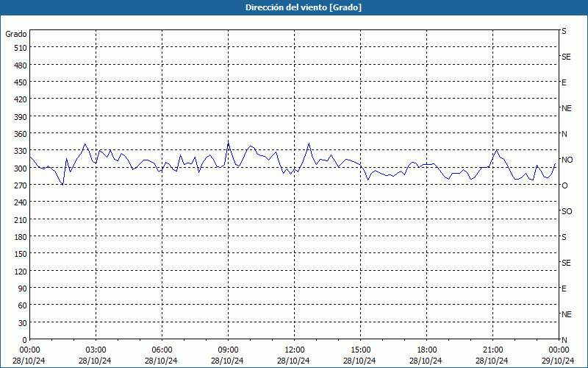Image resolution: width=588 pixels, height=368 pixels.
Task: Select the "330" y-axis value
Action: point(21,151)
